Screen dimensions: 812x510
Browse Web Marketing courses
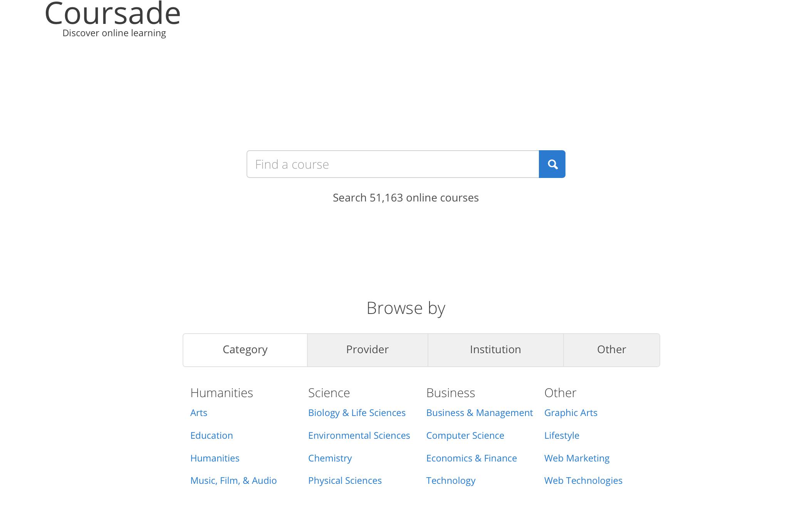tap(577, 458)
